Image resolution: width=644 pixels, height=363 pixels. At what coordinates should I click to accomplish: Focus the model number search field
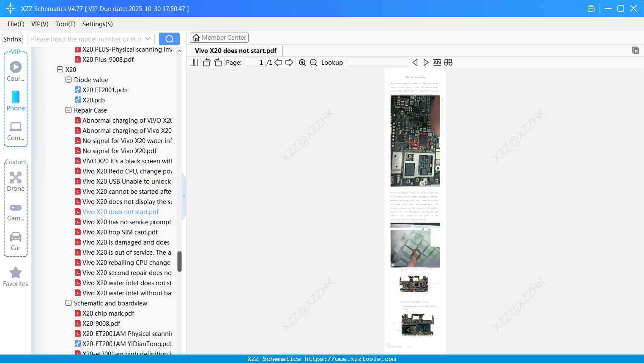pos(85,39)
